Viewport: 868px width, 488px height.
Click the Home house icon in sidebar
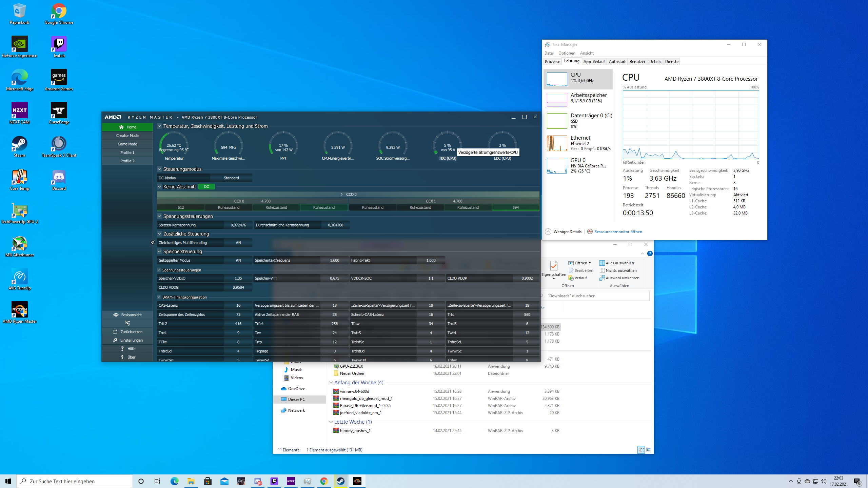tap(121, 127)
